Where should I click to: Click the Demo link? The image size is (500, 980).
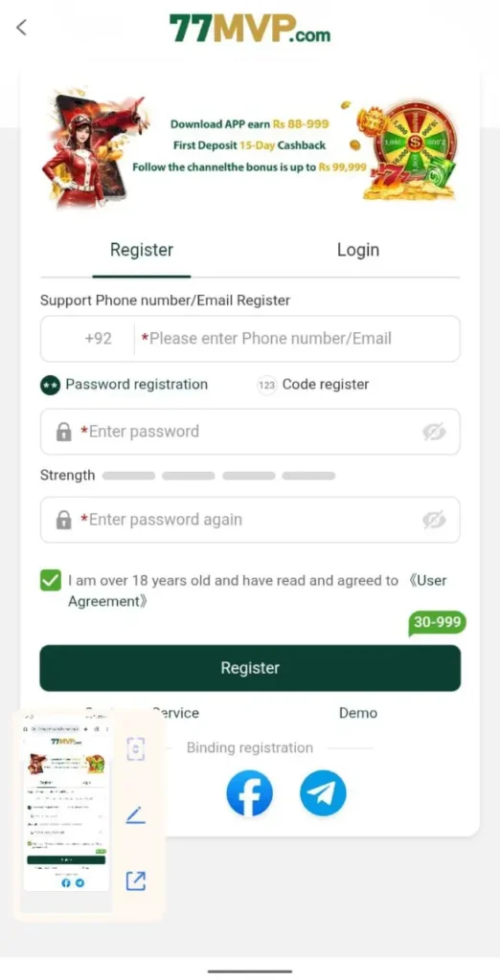coord(358,712)
